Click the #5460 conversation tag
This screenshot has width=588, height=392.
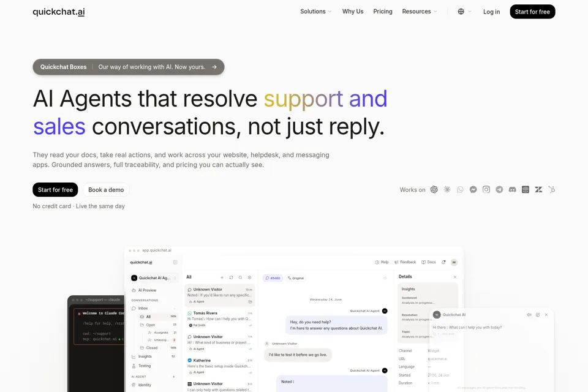(x=273, y=278)
